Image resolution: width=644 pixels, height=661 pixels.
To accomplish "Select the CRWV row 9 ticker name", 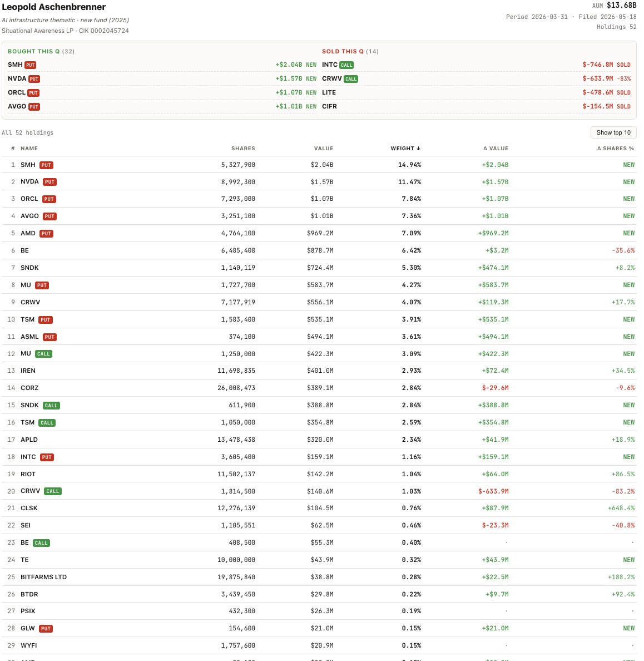I will (31, 302).
